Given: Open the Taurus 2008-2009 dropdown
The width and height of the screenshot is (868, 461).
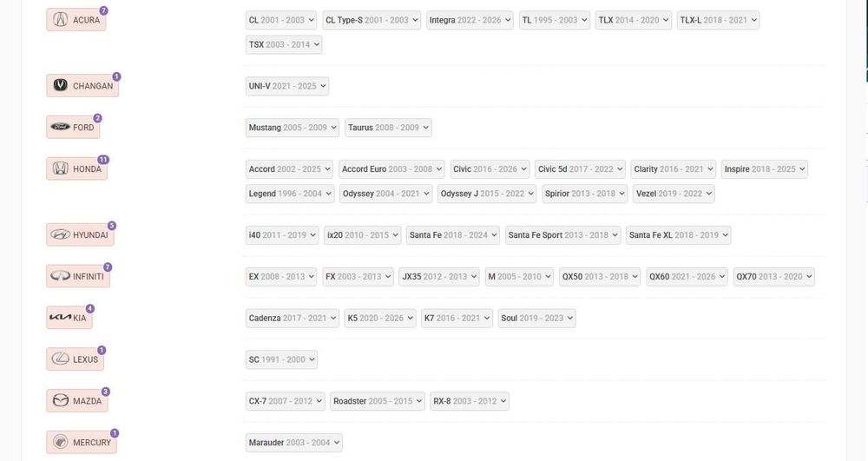Looking at the screenshot, I should [x=388, y=128].
